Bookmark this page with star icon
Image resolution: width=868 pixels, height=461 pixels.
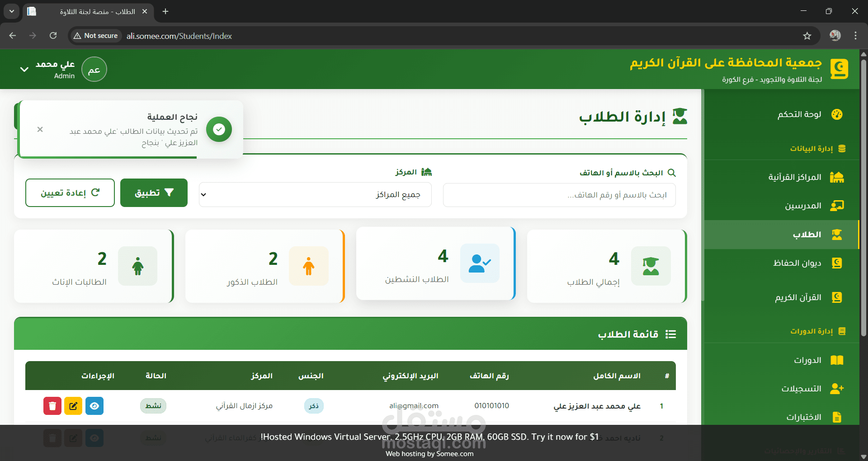(807, 36)
